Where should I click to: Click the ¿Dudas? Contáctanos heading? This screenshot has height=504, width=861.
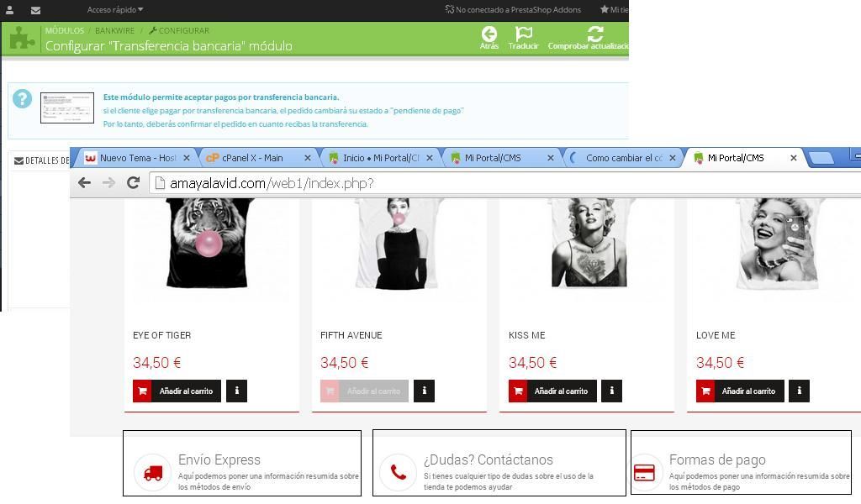489,459
